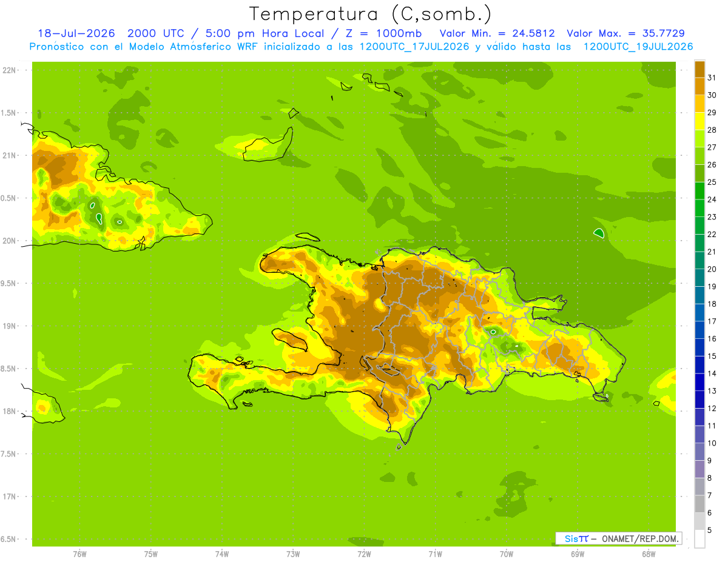Click the legend color band between 30 and 31
This screenshot has width=728, height=562.
[x=699, y=85]
